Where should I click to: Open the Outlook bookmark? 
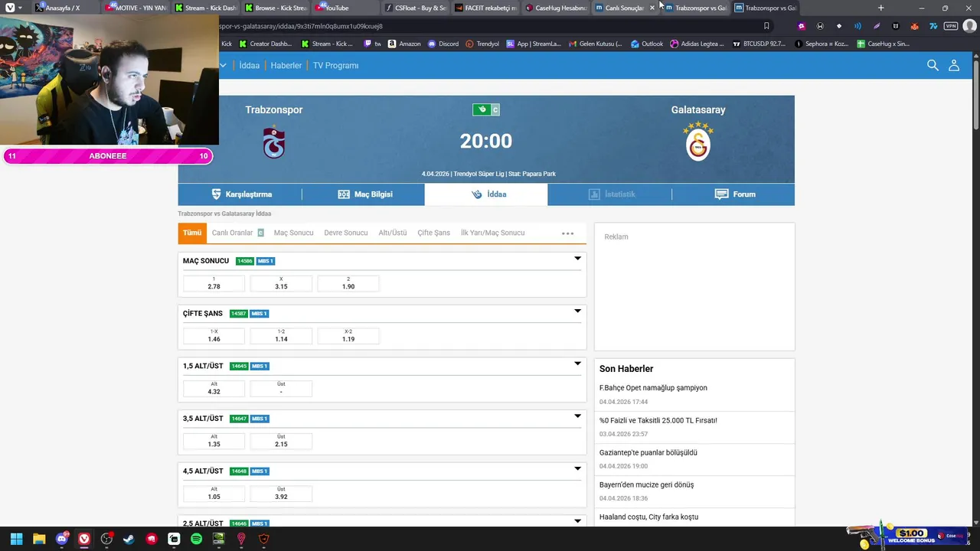(647, 44)
